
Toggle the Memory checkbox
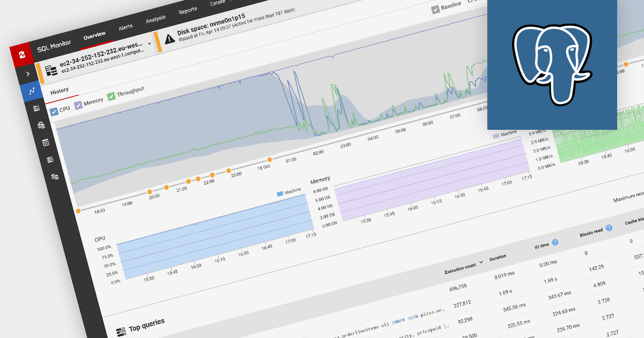(78, 105)
